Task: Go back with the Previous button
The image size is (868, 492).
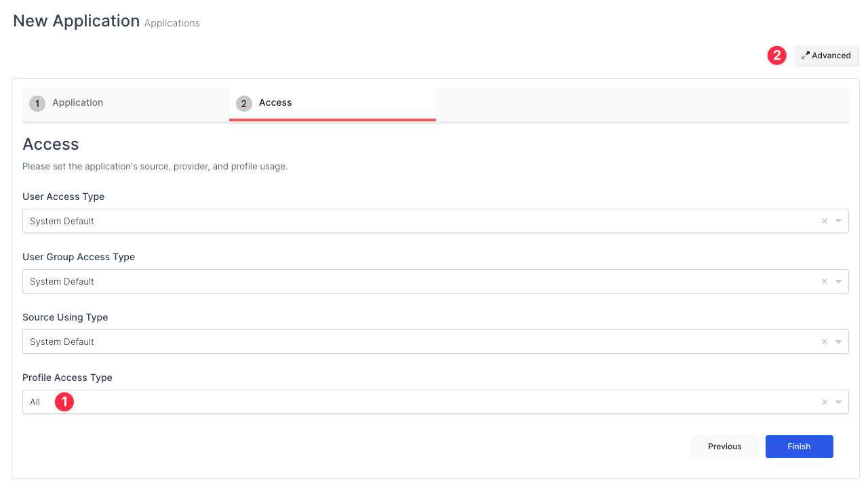Action: tap(724, 447)
